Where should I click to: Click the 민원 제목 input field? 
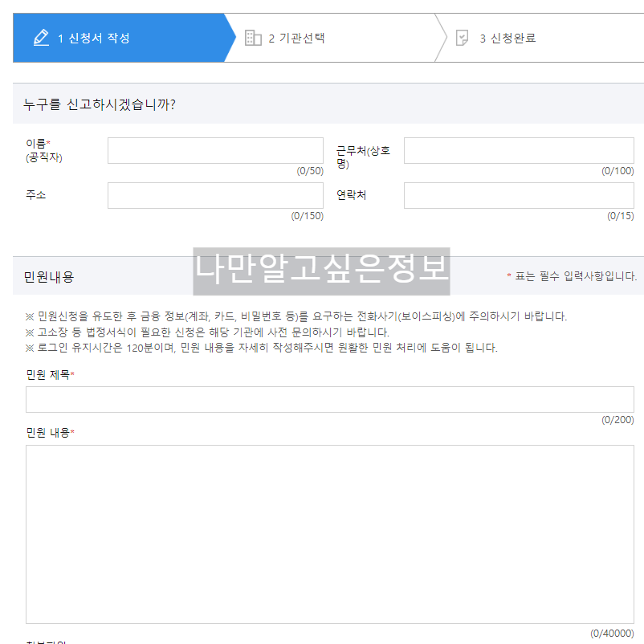(x=321, y=400)
